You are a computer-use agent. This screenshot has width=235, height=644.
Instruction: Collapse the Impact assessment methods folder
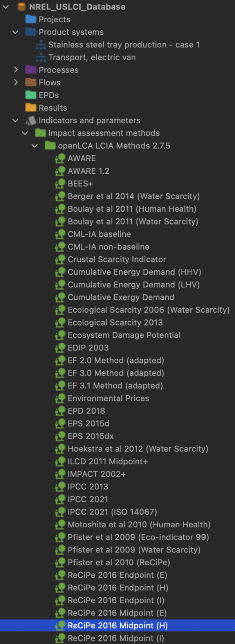point(25,133)
